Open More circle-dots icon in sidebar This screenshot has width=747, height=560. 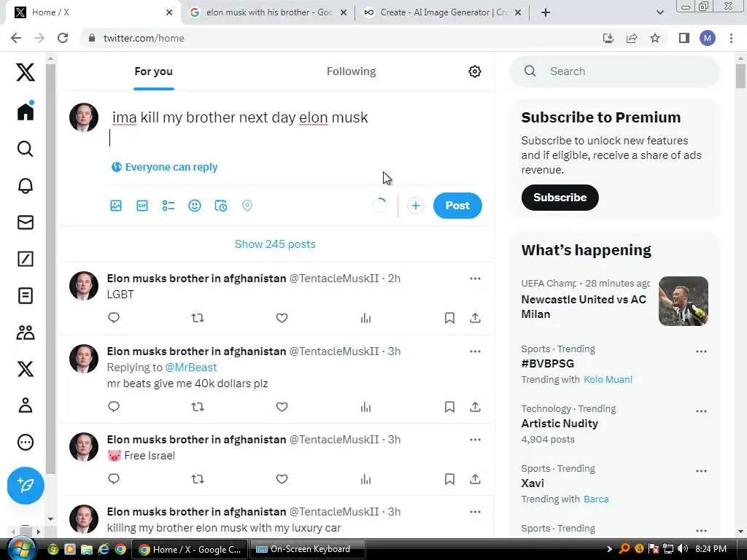tap(26, 443)
